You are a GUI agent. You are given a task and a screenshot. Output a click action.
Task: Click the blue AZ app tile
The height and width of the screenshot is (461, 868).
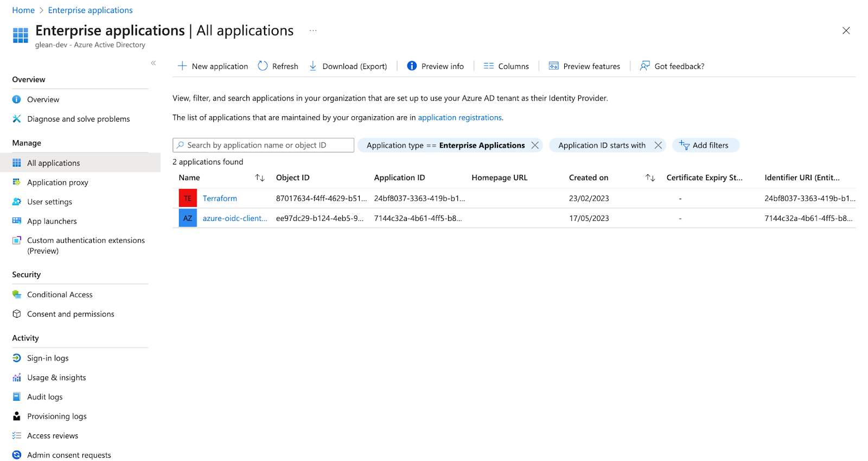click(x=188, y=218)
